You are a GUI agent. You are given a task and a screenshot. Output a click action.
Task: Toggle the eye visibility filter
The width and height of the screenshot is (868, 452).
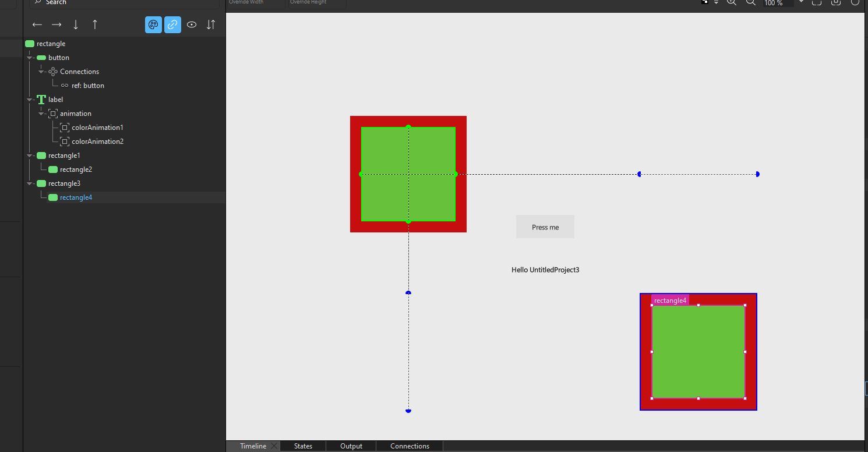click(192, 24)
